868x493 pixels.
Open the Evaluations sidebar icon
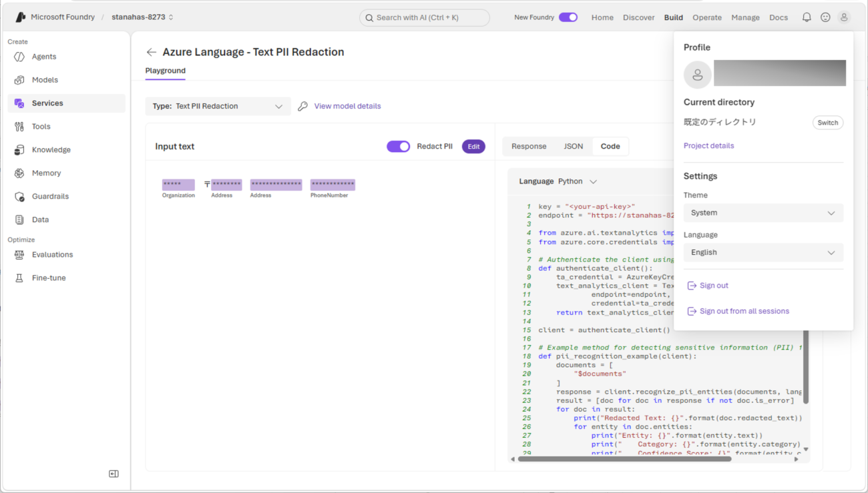(19, 255)
